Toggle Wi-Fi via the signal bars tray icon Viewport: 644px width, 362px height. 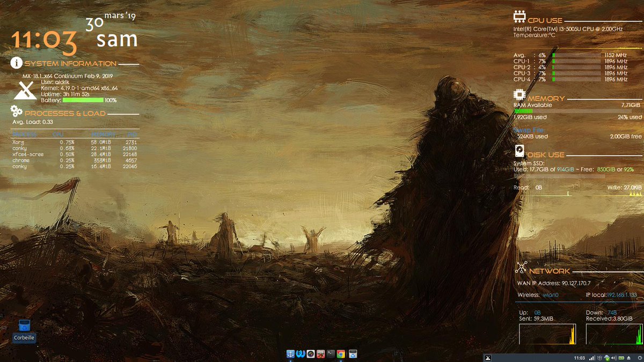[592, 358]
